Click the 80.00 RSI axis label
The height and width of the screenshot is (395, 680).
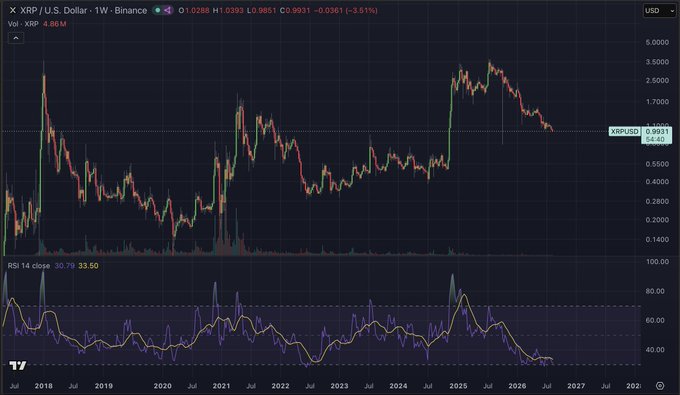(x=655, y=291)
